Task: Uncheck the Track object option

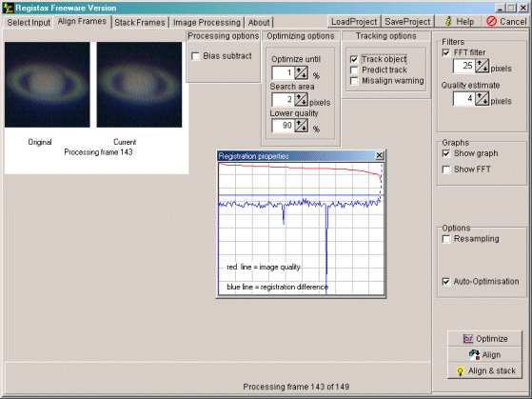Action: pyautogui.click(x=354, y=59)
